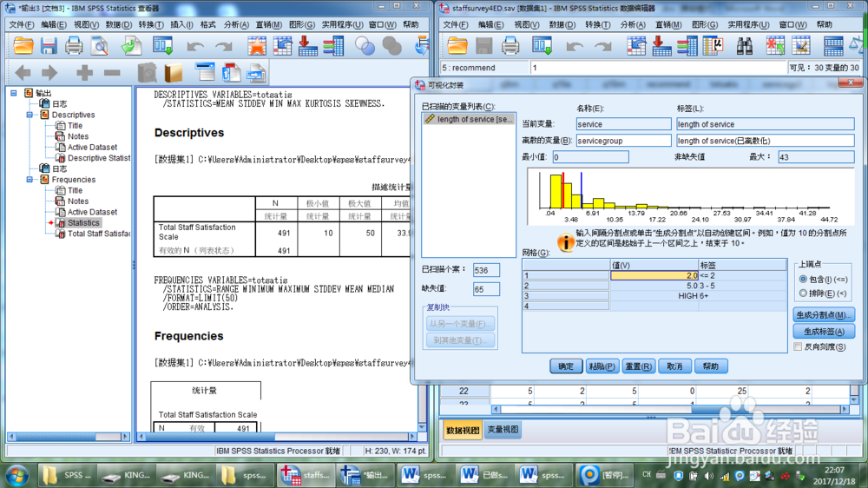Screen dimensions: 868x488
Task: Click Insert Heading icon in outline toolbar
Action: click(x=205, y=73)
